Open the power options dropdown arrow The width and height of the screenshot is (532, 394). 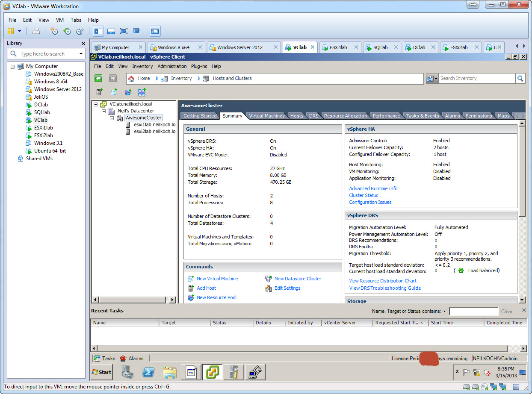tap(19, 31)
